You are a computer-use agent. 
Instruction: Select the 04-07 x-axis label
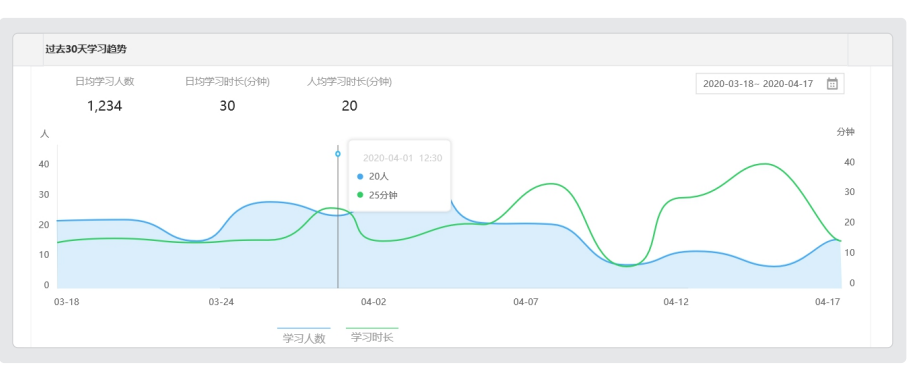tap(526, 302)
